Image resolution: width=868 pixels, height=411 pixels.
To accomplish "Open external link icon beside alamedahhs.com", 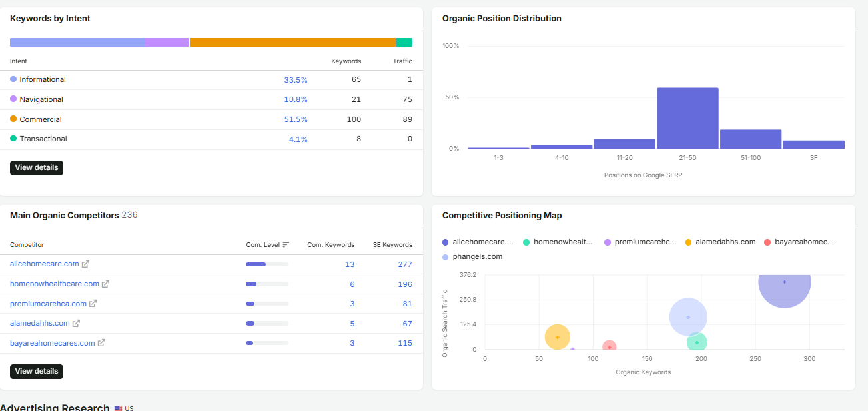I will point(76,323).
